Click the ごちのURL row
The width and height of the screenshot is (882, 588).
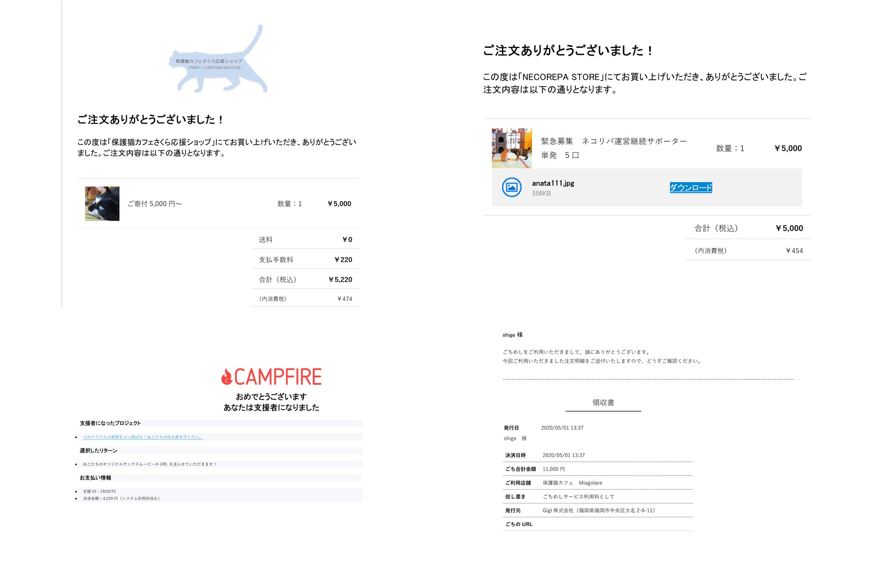point(598,524)
